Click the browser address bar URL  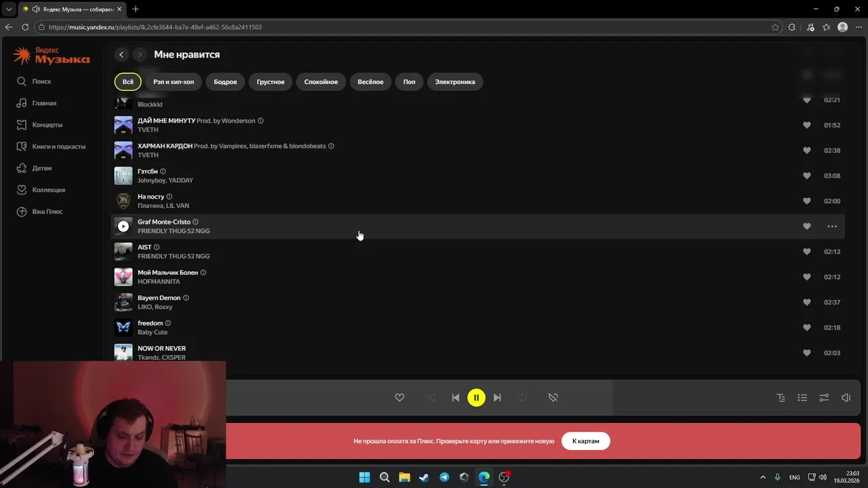[155, 27]
